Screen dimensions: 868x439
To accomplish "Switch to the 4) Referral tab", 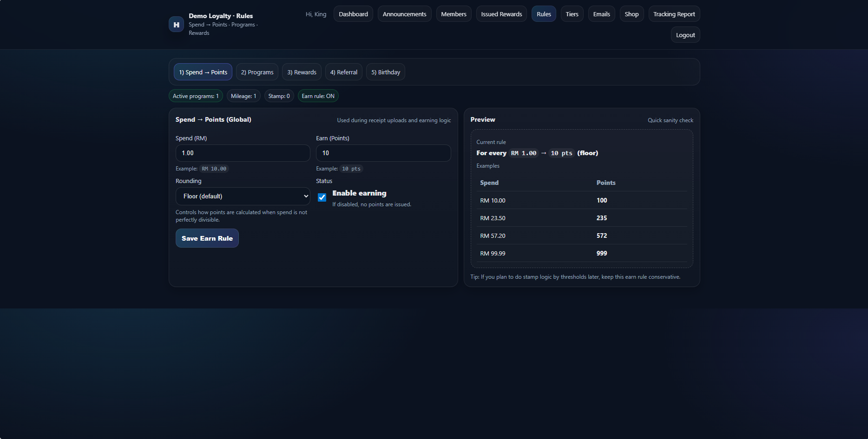I will coord(343,72).
